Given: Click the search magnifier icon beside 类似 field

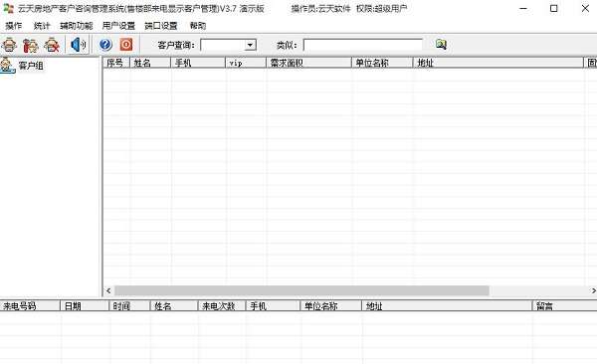Looking at the screenshot, I should pyautogui.click(x=441, y=45).
